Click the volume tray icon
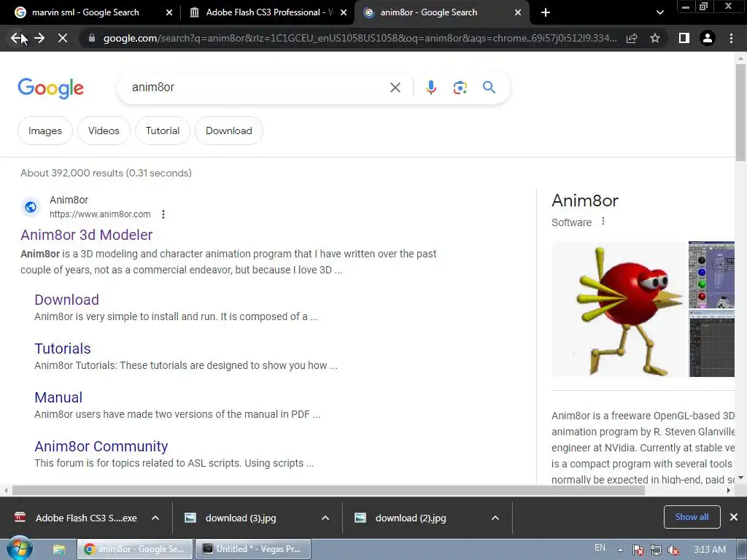Screen dimensions: 747x560 [x=673, y=550]
